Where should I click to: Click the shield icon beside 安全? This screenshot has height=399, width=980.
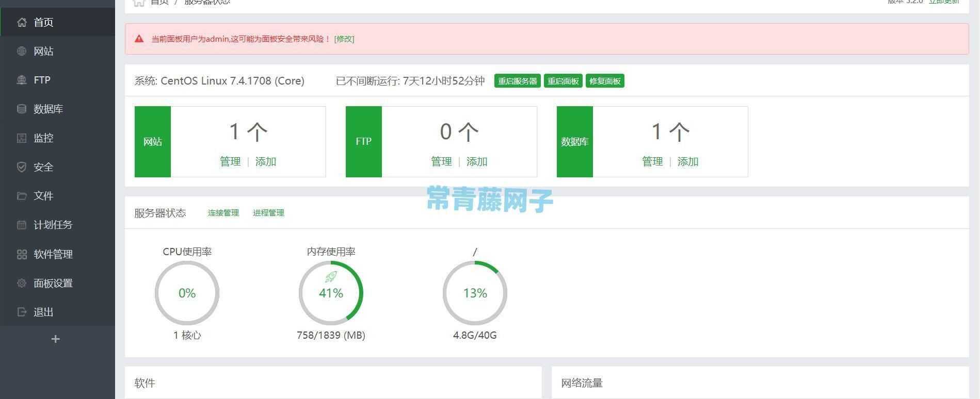(x=22, y=167)
